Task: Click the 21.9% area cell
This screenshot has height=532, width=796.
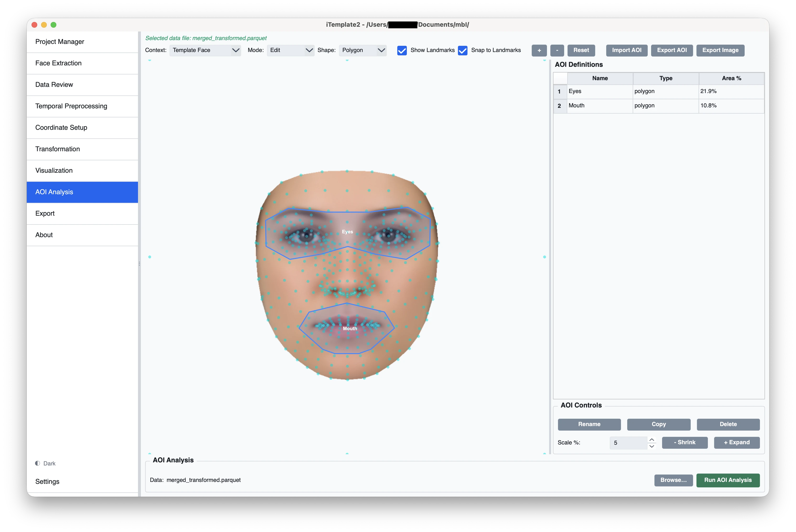Action: pyautogui.click(x=731, y=91)
